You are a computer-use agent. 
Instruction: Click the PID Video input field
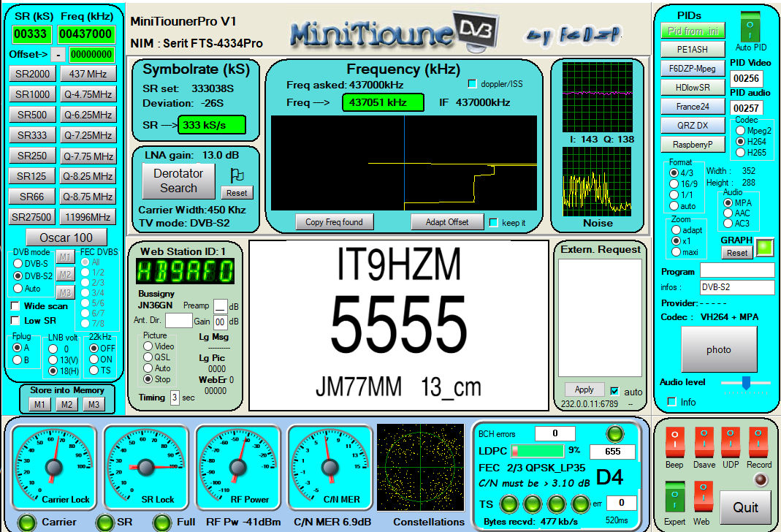pos(746,78)
